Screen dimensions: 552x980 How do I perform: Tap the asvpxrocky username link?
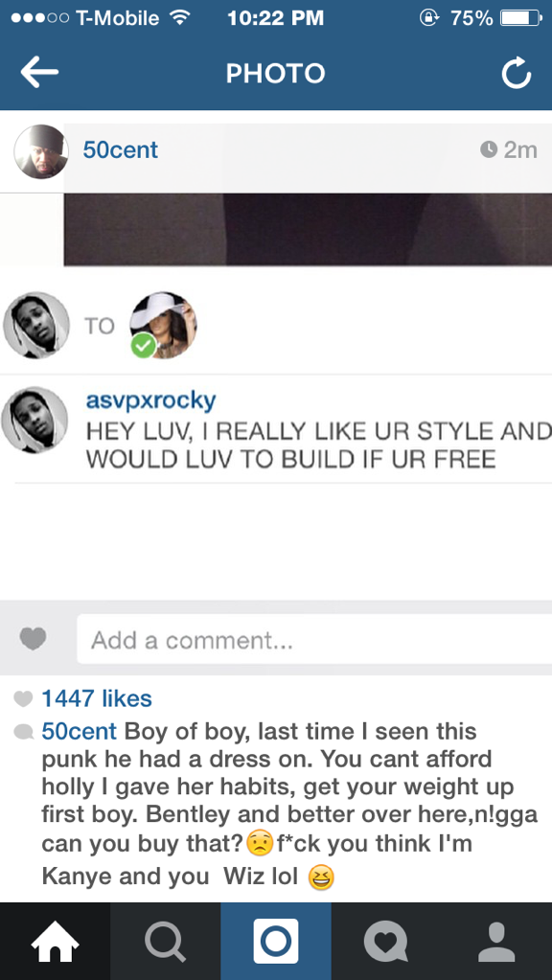click(150, 400)
